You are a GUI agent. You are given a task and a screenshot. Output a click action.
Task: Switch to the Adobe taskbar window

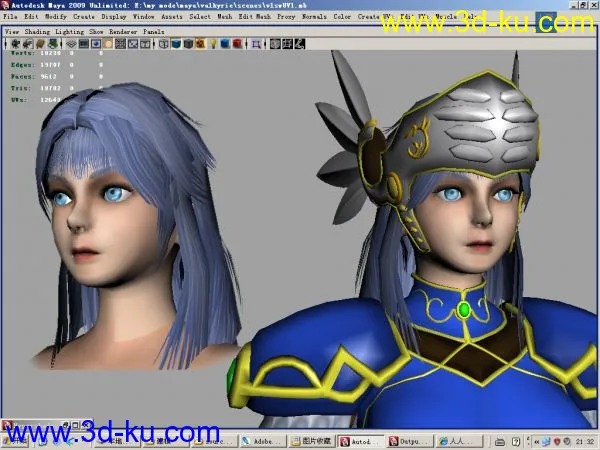264,441
